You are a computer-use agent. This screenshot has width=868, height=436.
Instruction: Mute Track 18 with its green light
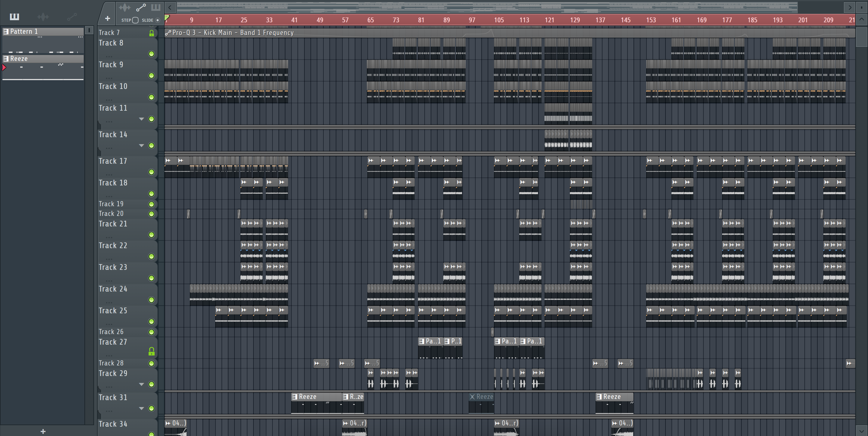click(152, 194)
